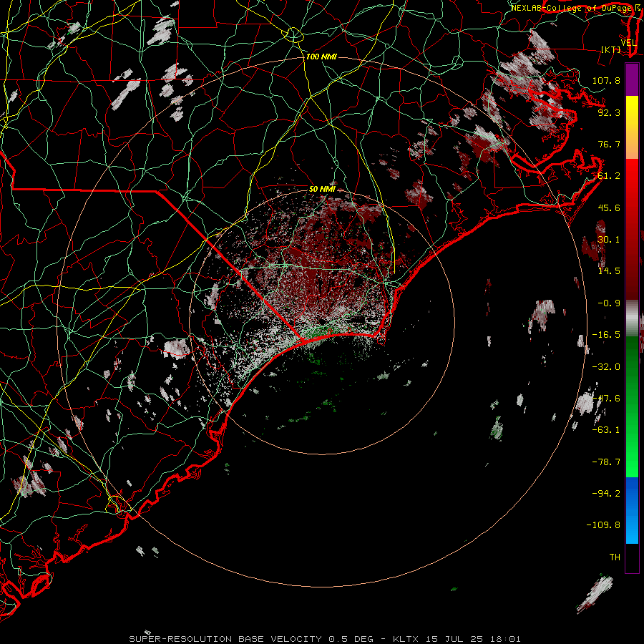Click the -109.8 velocity scale value

click(x=603, y=525)
